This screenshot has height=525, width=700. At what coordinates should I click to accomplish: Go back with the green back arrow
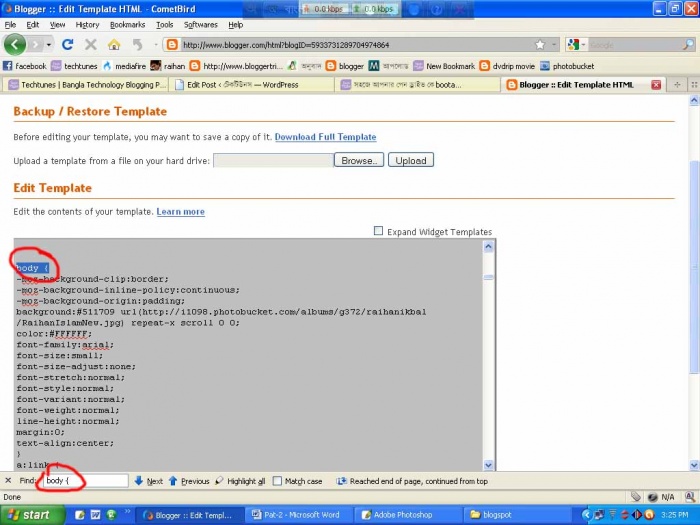click(15, 45)
